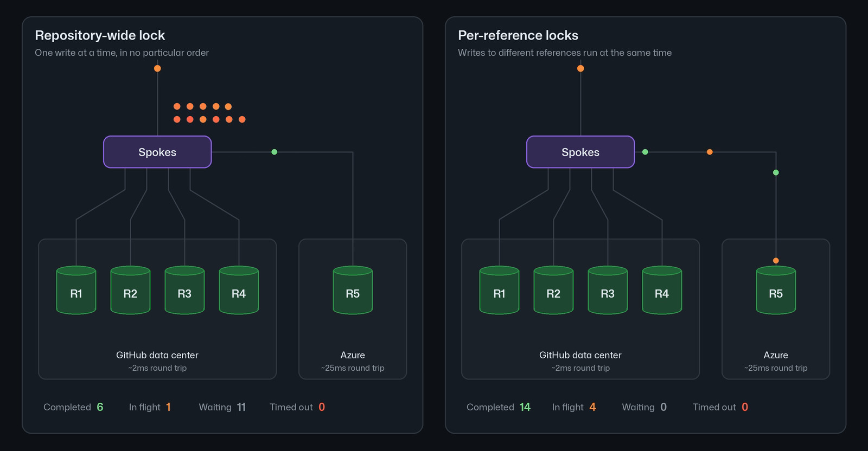Image resolution: width=868 pixels, height=451 pixels.
Task: Click the "Per-reference locks" heading
Action: click(x=518, y=35)
